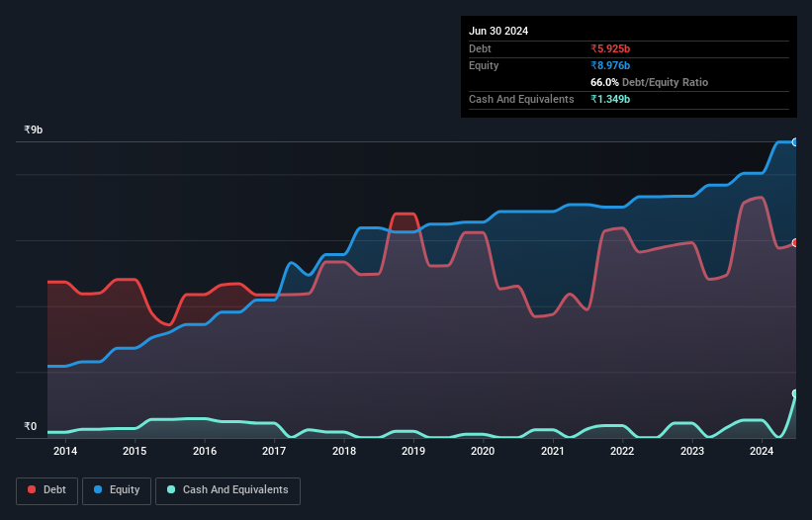Click the ₹5.925b debt value in tooltip
This screenshot has width=812, height=520.
(610, 48)
